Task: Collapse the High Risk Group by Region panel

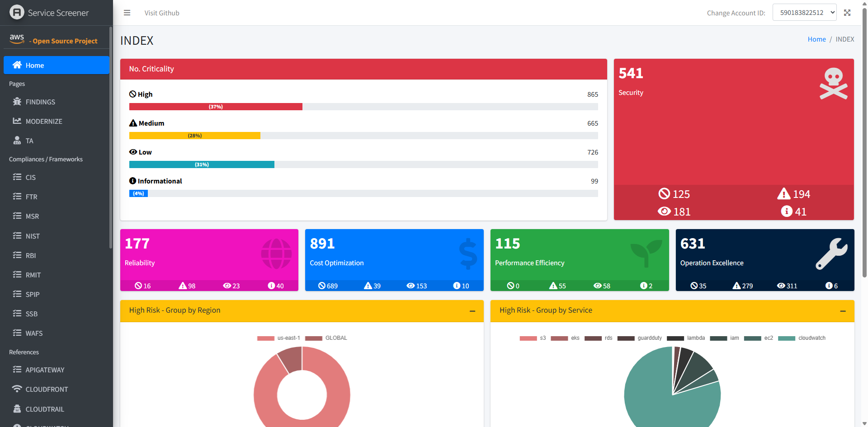Action: 472,311
